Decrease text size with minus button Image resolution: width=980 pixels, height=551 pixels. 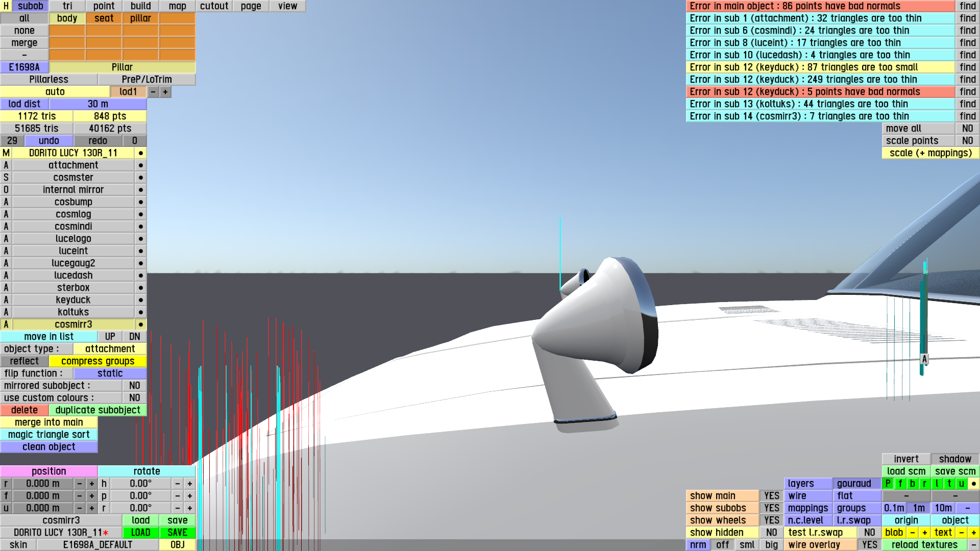coord(961,533)
